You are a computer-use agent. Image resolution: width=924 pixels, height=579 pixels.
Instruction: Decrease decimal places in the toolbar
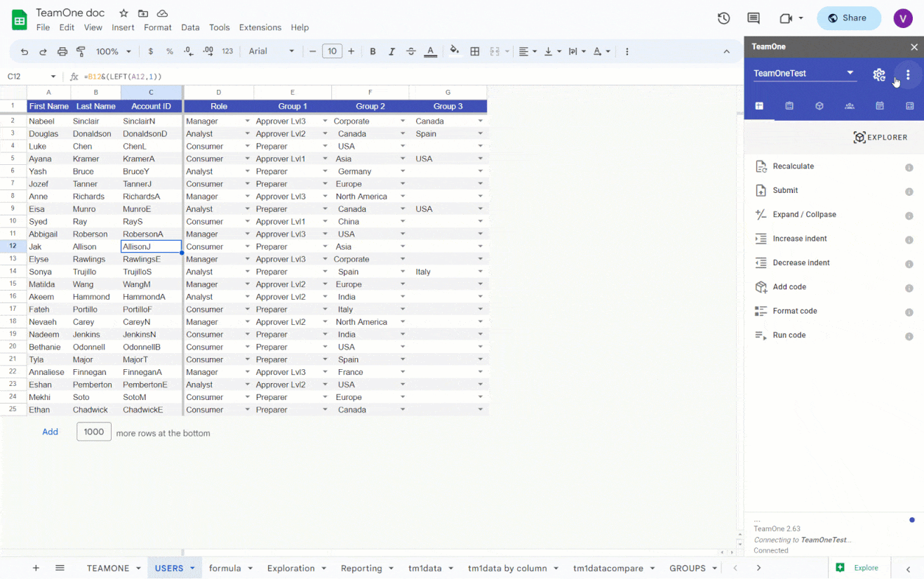point(188,51)
